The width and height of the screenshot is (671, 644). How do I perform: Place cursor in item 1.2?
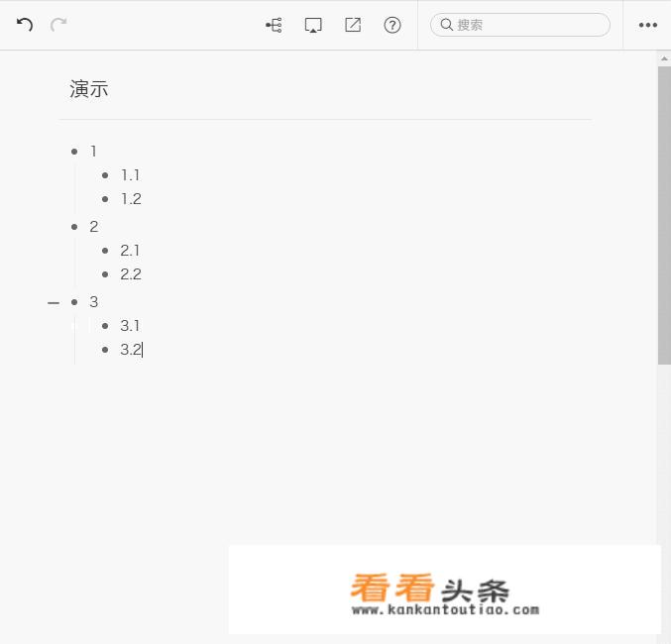point(131,199)
